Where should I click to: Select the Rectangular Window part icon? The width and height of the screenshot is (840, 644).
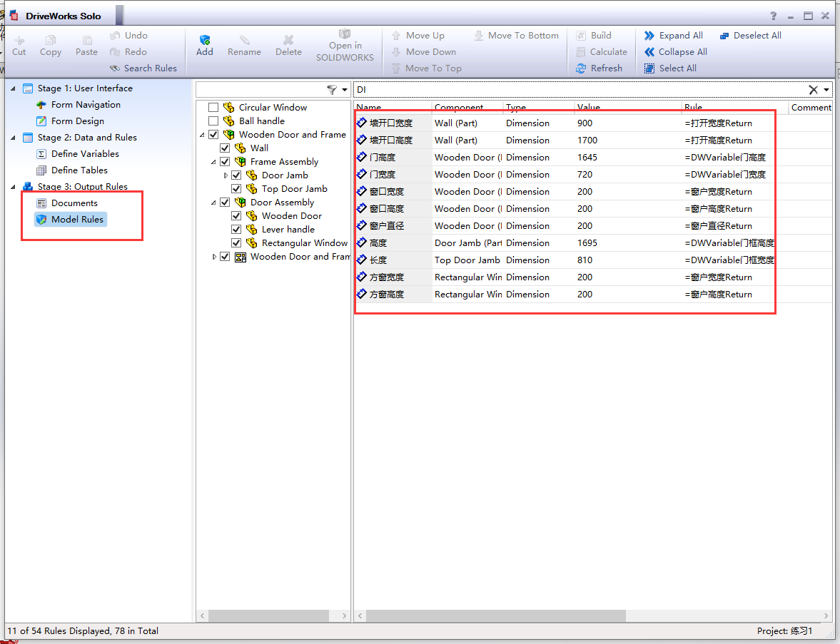pos(251,243)
